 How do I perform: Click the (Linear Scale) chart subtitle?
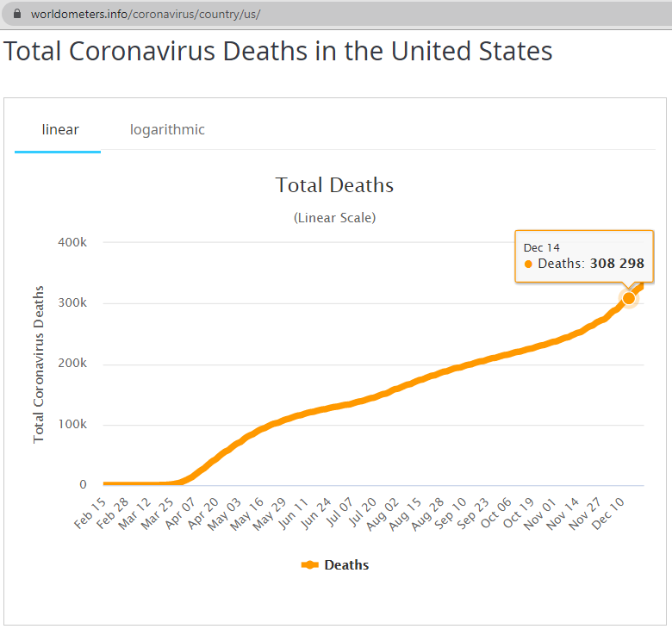(334, 218)
